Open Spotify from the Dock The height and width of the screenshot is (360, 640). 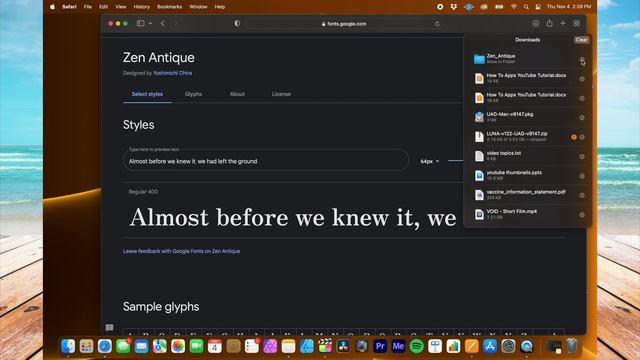417,346
